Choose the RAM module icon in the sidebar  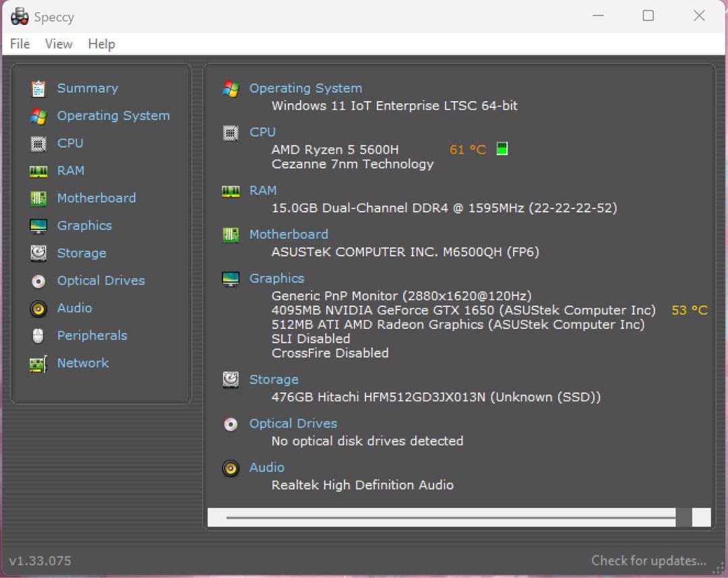click(x=38, y=171)
